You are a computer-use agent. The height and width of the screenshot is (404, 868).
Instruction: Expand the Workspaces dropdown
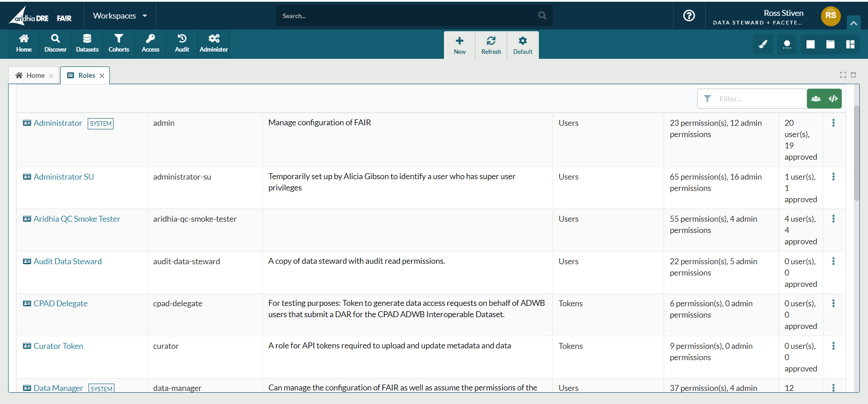[x=120, y=16]
